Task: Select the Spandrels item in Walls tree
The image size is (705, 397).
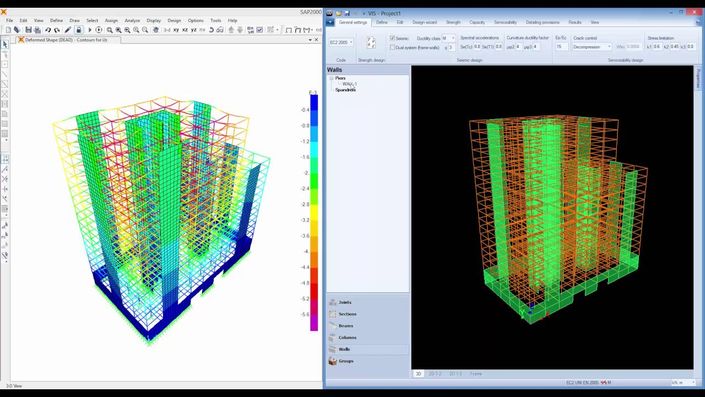Action: pos(345,90)
